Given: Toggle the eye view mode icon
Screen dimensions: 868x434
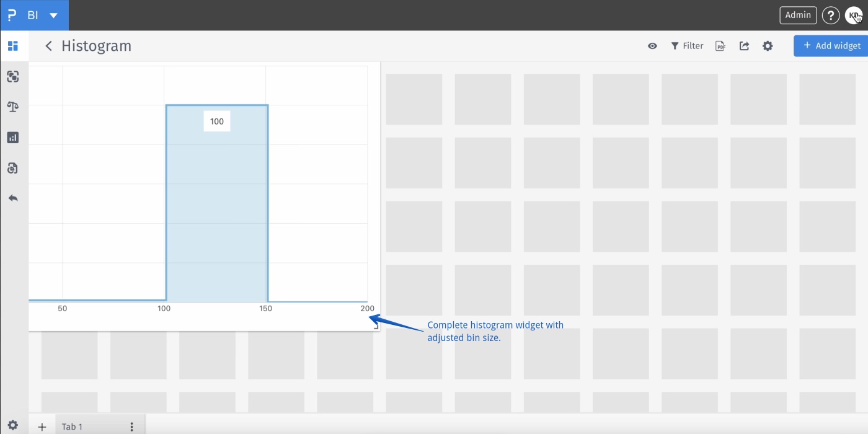Looking at the screenshot, I should click(652, 46).
